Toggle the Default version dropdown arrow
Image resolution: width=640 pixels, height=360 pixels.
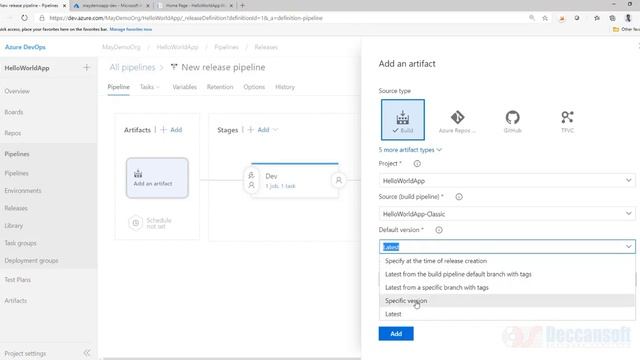(x=629, y=247)
